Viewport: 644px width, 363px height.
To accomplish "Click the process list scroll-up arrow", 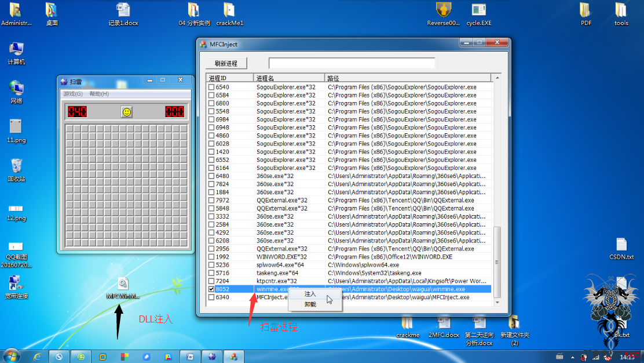I will click(x=497, y=78).
